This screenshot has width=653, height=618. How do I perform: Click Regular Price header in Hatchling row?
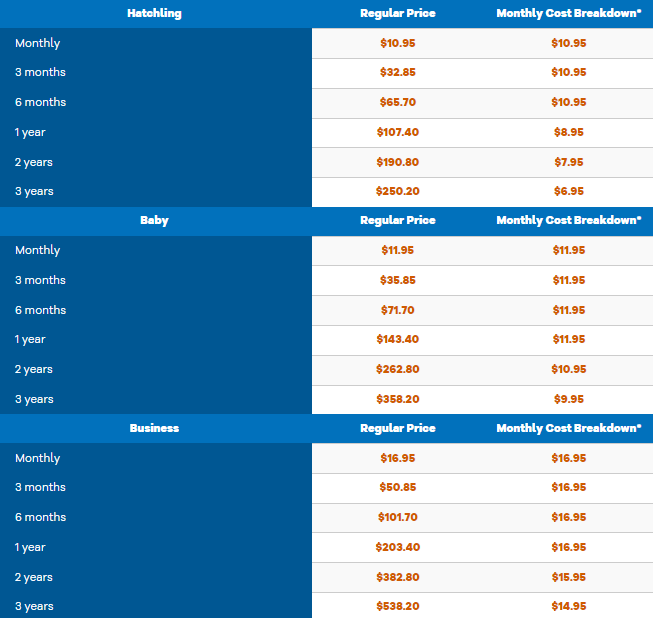click(x=397, y=13)
